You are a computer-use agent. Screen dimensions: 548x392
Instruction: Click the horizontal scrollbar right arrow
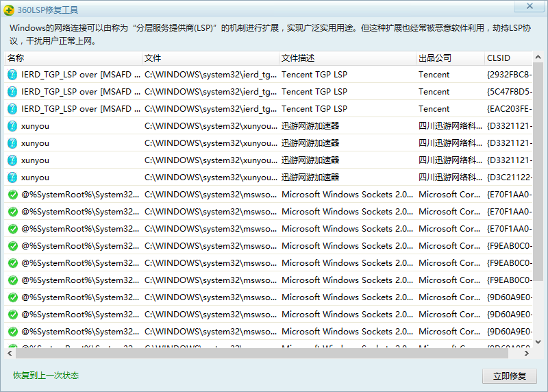[526, 353]
